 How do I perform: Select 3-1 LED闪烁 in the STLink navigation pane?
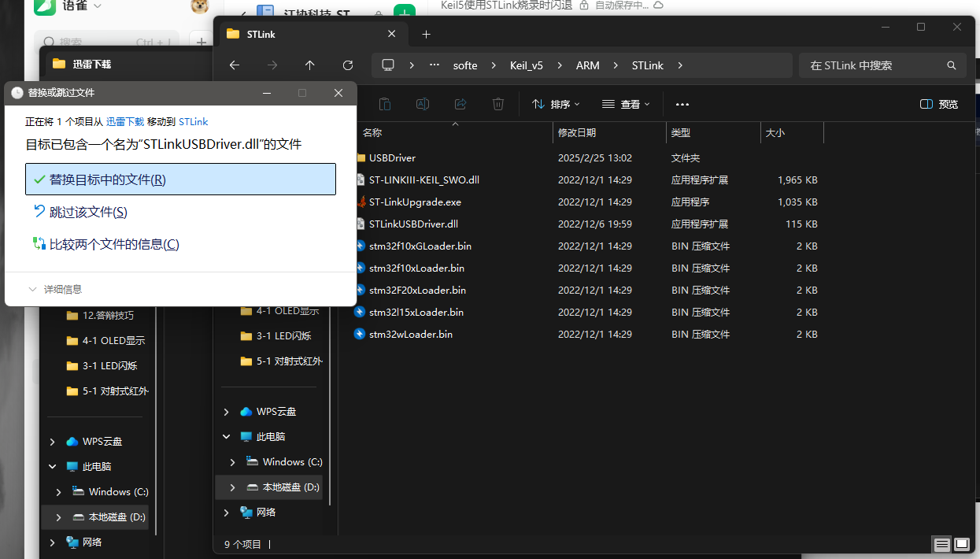tap(283, 336)
